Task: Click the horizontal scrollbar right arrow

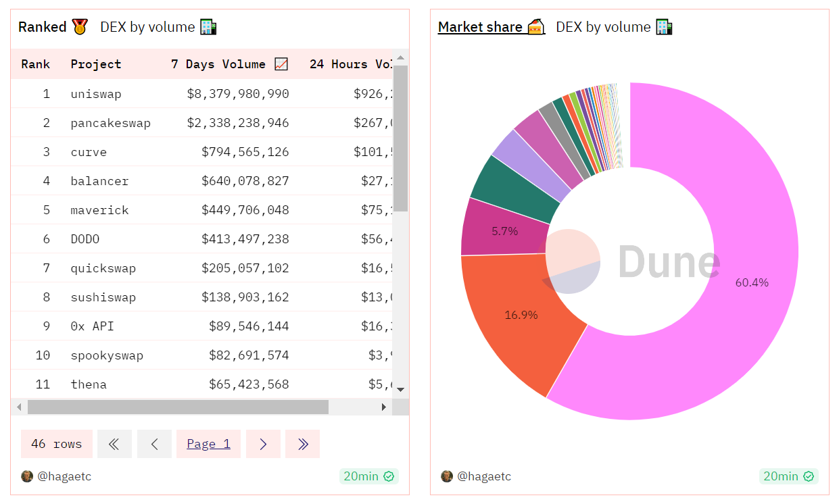Action: pos(384,407)
